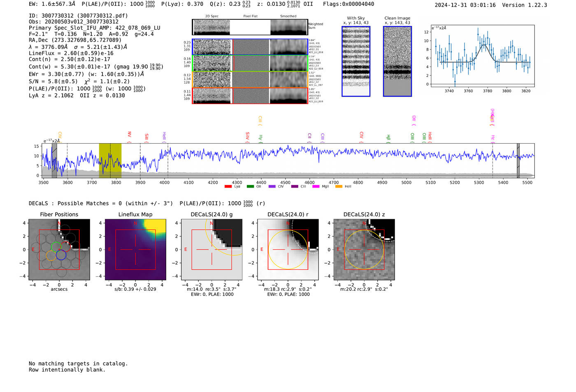Click the DECaLS Possible Matches = 0 heading
576x392 pixels.
click(x=101, y=203)
